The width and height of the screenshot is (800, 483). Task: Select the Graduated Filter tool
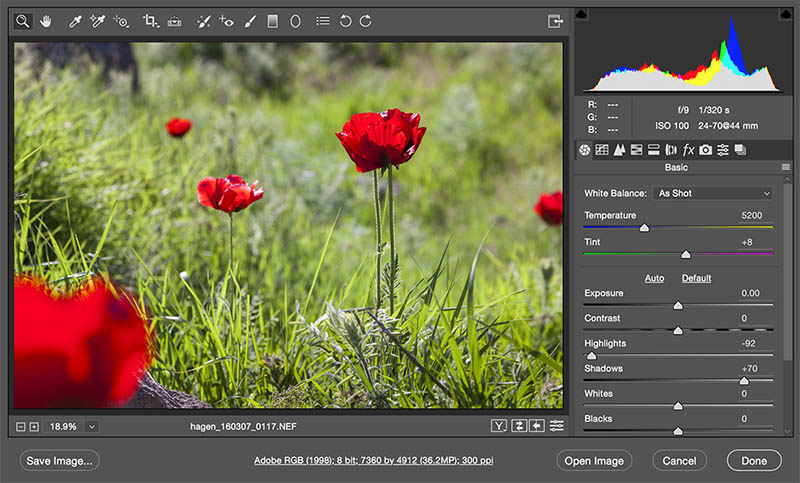tap(272, 20)
